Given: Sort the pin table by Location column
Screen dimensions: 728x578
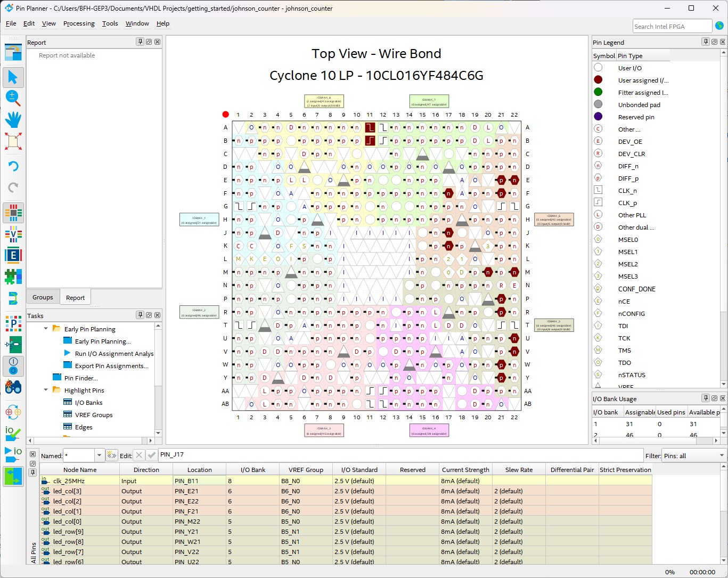Looking at the screenshot, I should click(x=200, y=470).
